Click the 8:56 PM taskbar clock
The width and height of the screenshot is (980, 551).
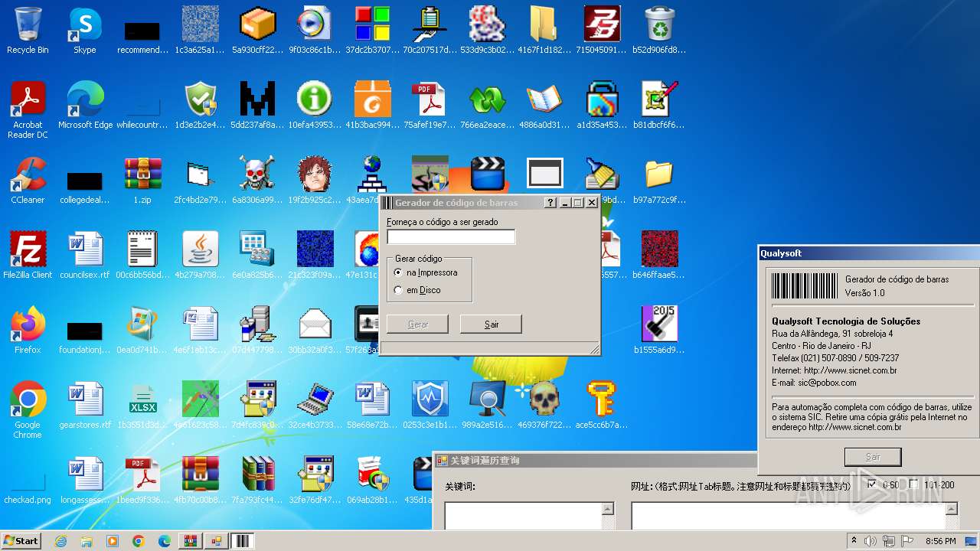[940, 541]
